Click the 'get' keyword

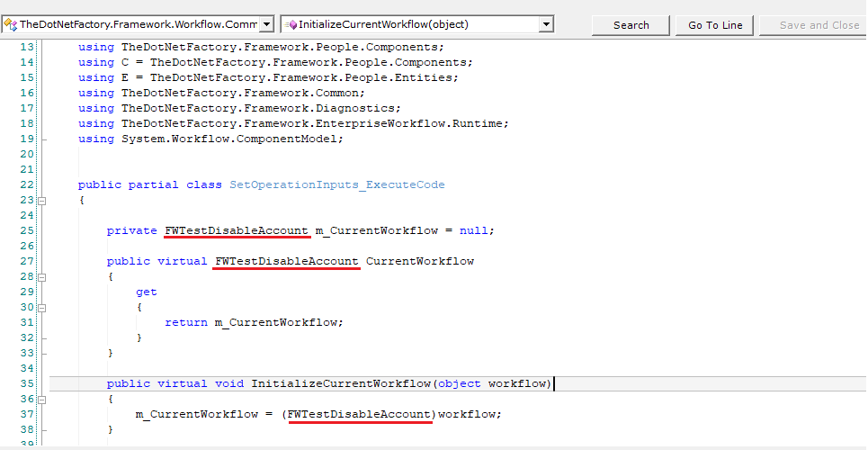(146, 292)
